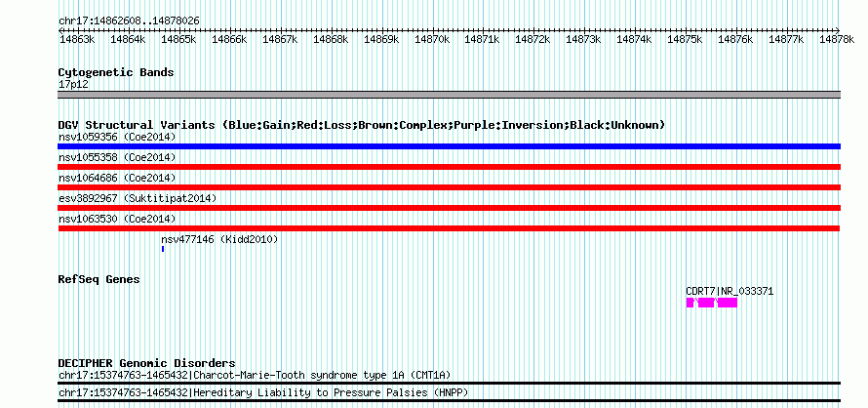Click the 14875k ruler tick label
This screenshot has width=868, height=408.
[x=685, y=39]
